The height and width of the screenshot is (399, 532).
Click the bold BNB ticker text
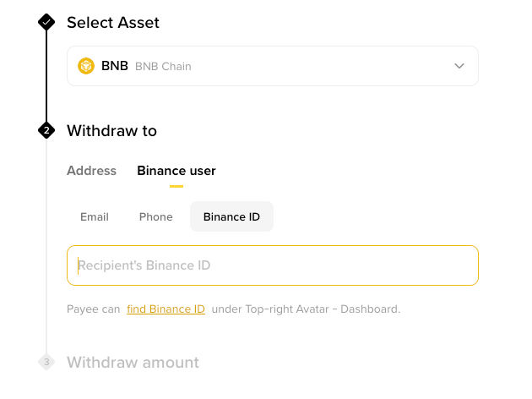pyautogui.click(x=115, y=66)
